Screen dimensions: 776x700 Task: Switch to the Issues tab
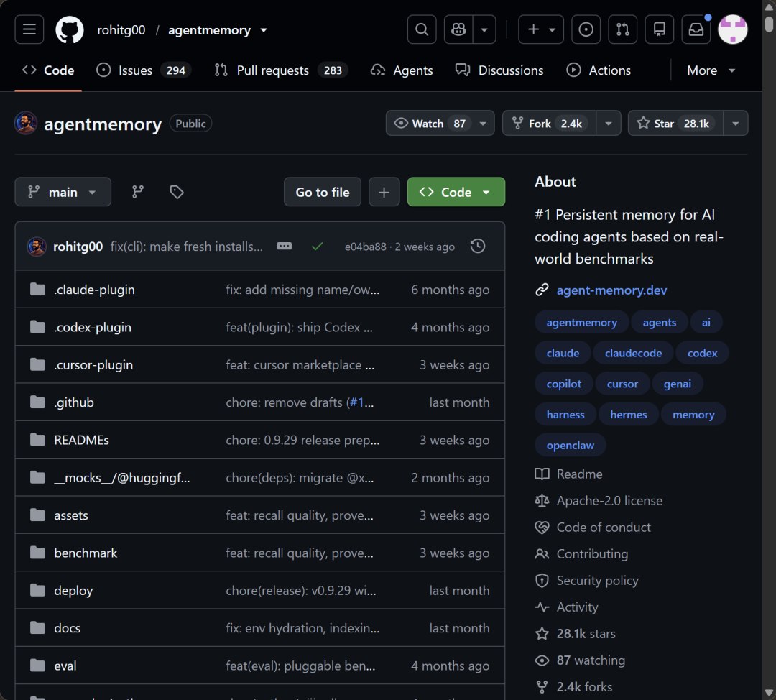[x=144, y=70]
